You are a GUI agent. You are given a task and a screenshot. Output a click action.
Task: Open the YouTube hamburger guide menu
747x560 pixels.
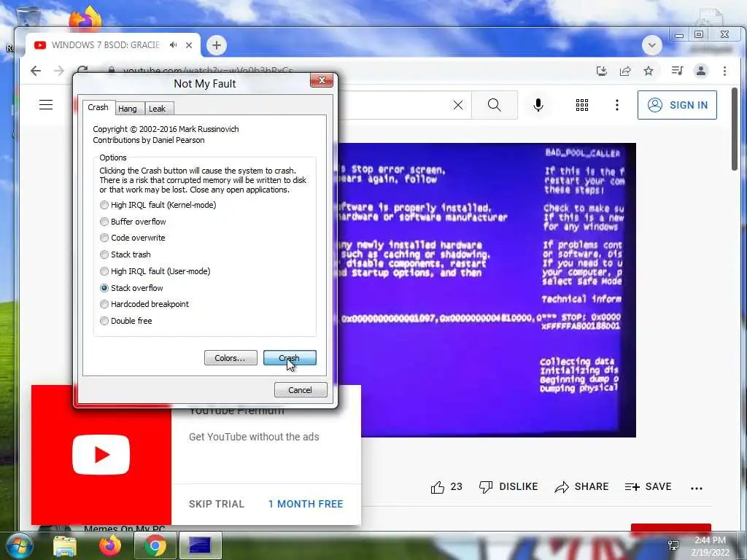tap(46, 105)
